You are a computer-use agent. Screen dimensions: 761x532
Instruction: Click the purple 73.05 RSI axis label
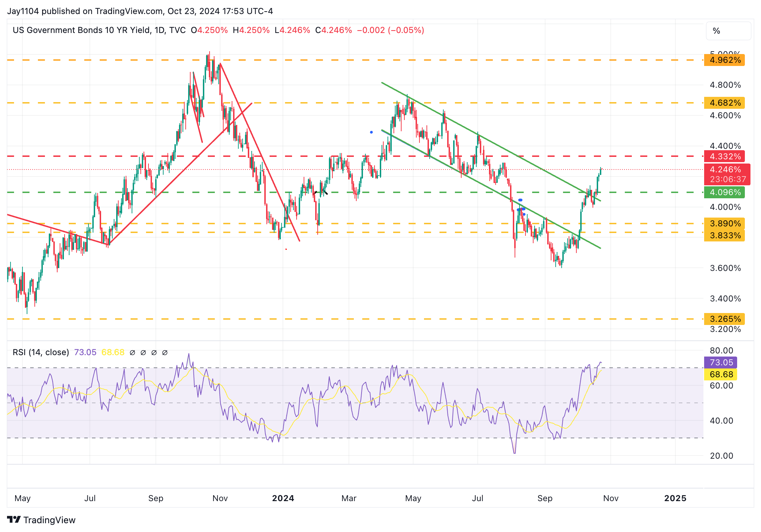click(721, 363)
